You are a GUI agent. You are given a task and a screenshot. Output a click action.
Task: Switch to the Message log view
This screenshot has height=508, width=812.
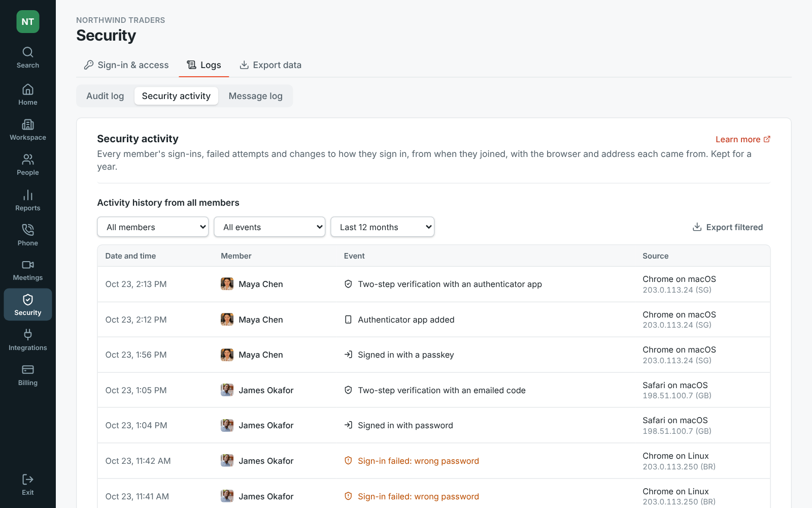tap(255, 96)
